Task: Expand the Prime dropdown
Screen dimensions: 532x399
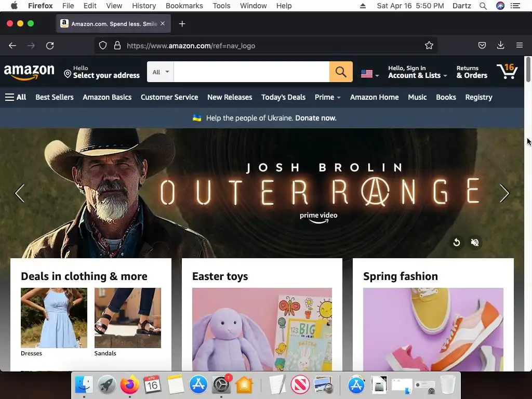Action: click(x=327, y=97)
